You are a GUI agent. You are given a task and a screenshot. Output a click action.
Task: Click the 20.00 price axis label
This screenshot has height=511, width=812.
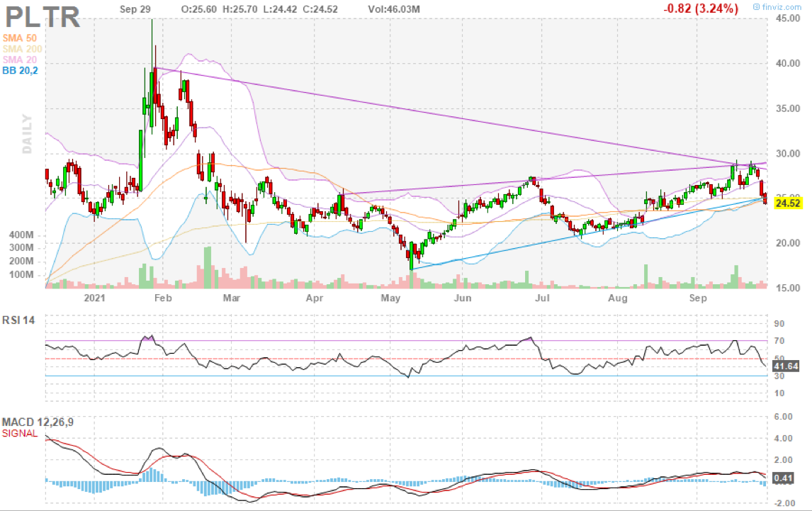787,243
